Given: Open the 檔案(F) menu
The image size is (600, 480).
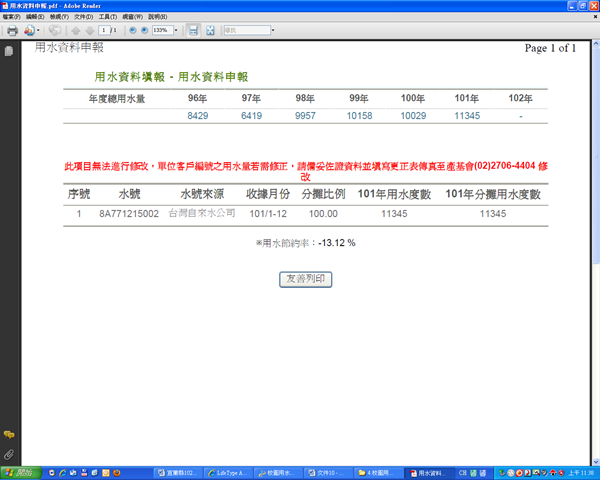Looking at the screenshot, I should click(x=11, y=17).
